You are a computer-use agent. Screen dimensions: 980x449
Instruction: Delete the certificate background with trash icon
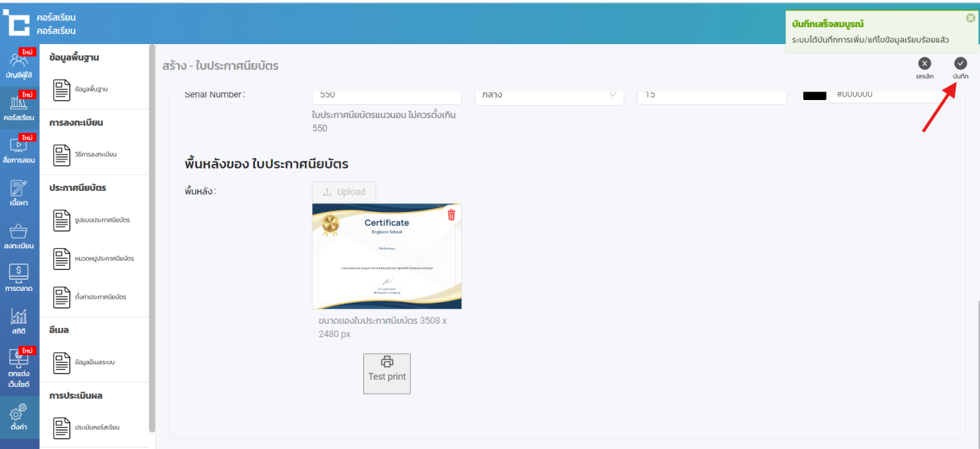pos(451,215)
